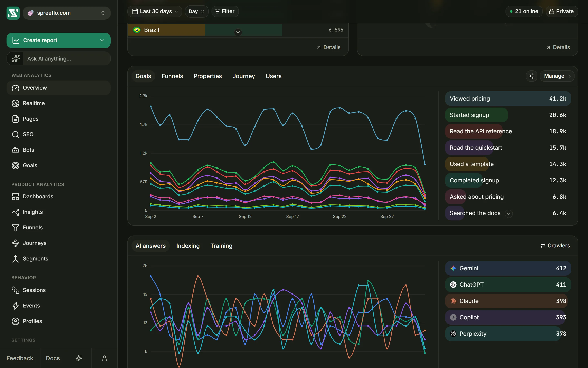Switch to the Indexing tab
588x368 pixels.
188,246
